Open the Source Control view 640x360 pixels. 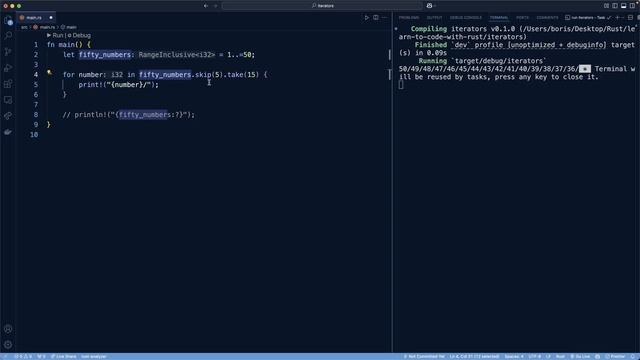(x=8, y=52)
